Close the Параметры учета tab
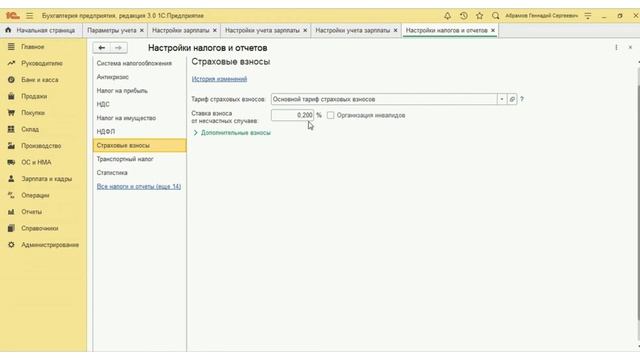This screenshot has height=360, width=640. (142, 30)
